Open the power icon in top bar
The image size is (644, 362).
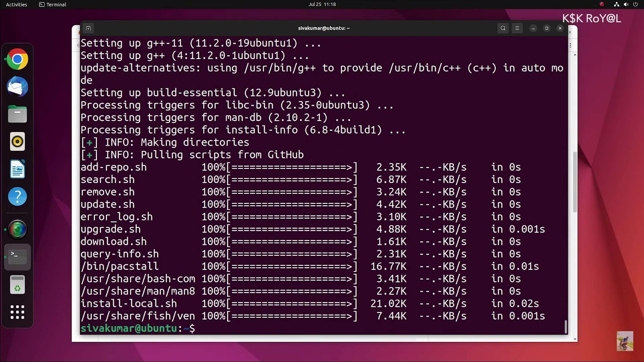click(636, 4)
